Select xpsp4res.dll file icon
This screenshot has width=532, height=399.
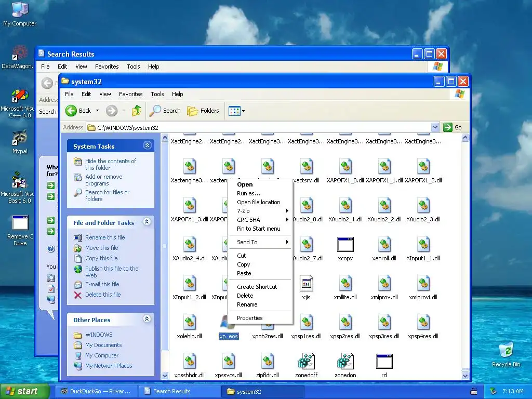tap(423, 322)
